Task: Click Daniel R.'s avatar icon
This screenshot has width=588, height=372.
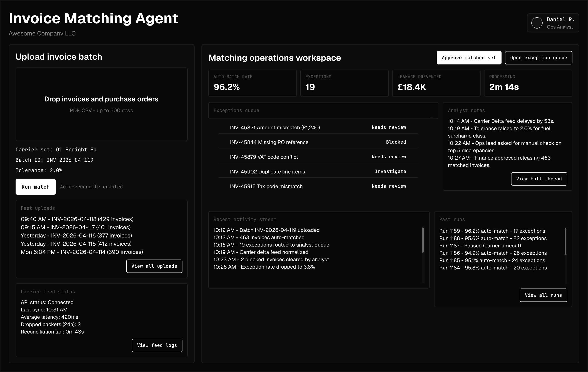Action: coord(537,23)
